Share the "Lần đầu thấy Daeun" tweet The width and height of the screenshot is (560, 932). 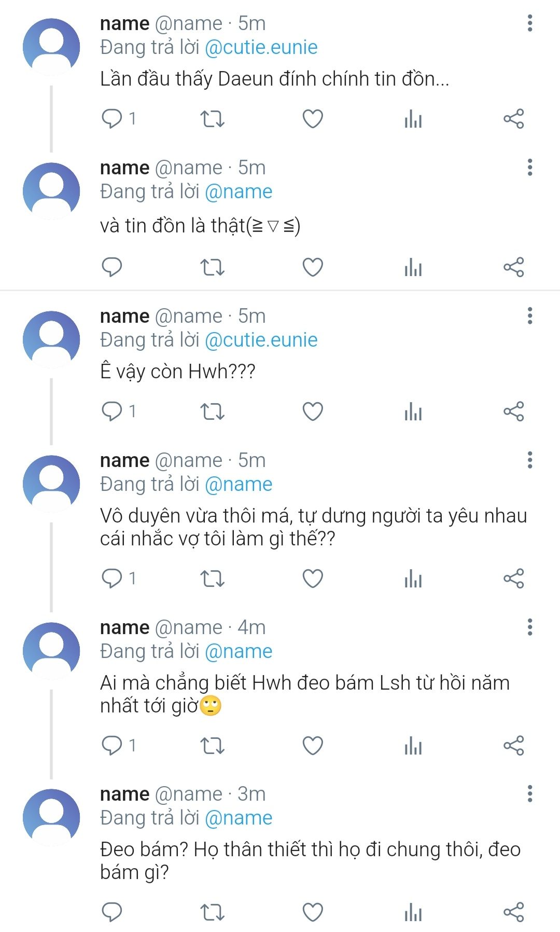coord(513,119)
